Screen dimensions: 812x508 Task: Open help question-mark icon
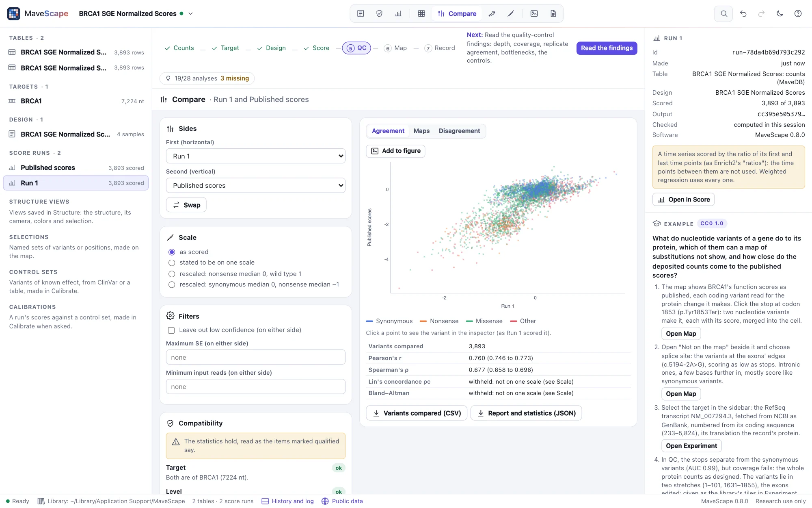point(798,13)
